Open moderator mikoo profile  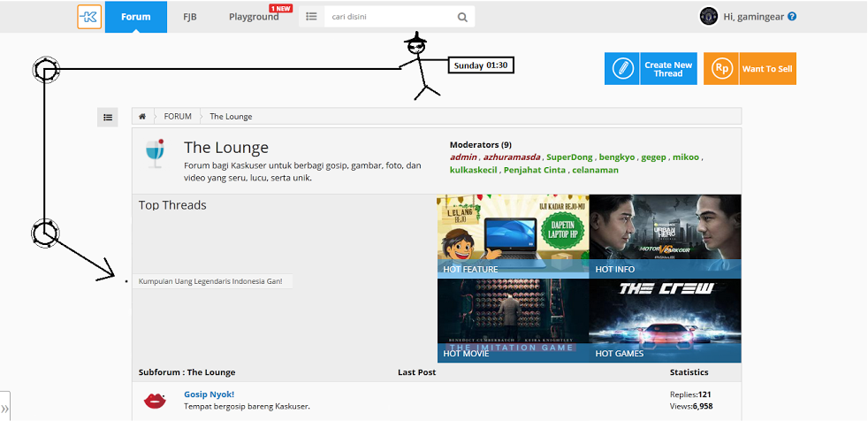pos(686,157)
